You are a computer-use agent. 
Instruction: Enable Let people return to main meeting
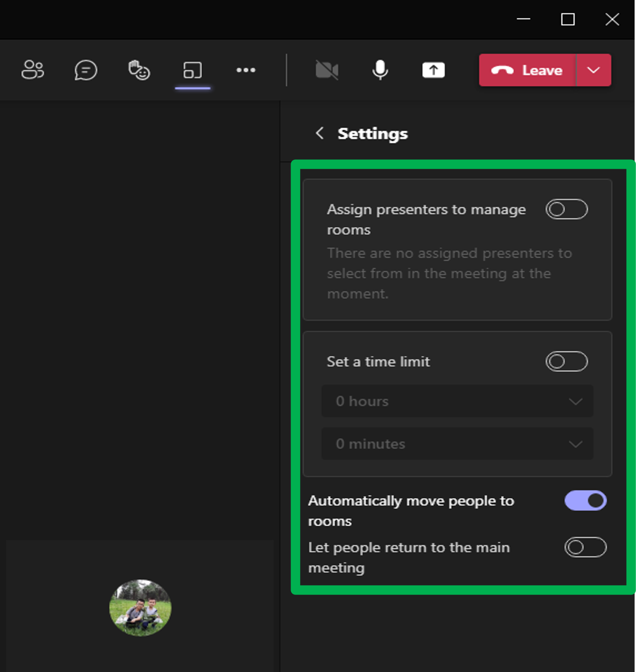pyautogui.click(x=585, y=547)
